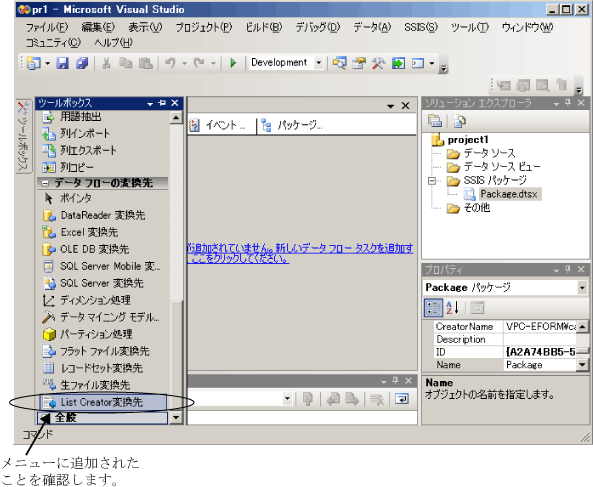Select データ ソース folder in Solution Explorer
The image size is (593, 487).
click(481, 153)
